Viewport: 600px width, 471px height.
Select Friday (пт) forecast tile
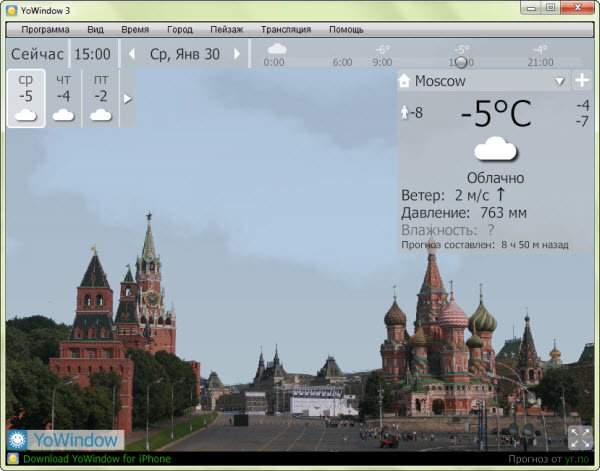tap(101, 99)
